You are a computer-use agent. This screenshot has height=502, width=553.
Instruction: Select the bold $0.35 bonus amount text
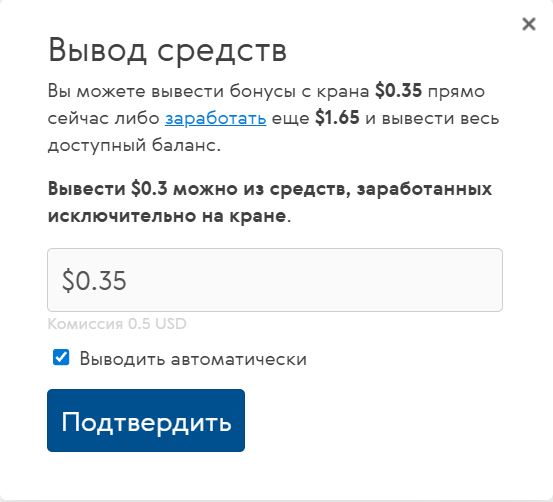(x=398, y=90)
